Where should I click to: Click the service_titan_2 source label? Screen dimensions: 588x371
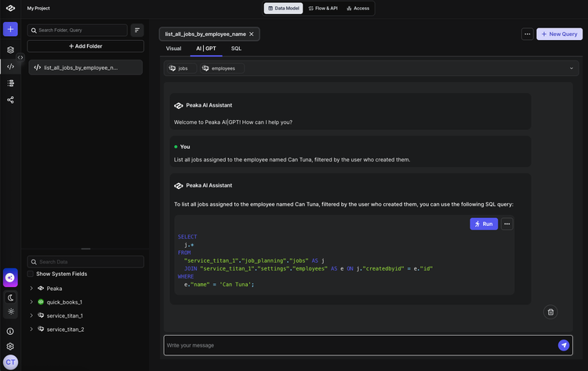[65, 329]
